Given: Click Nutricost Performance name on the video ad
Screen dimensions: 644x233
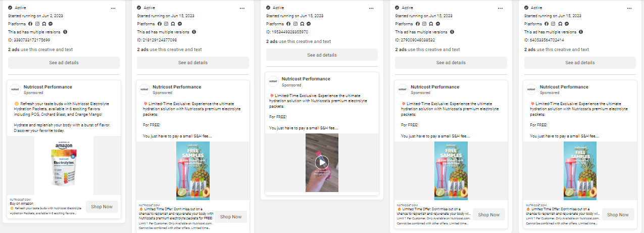Looking at the screenshot, I should tap(306, 79).
